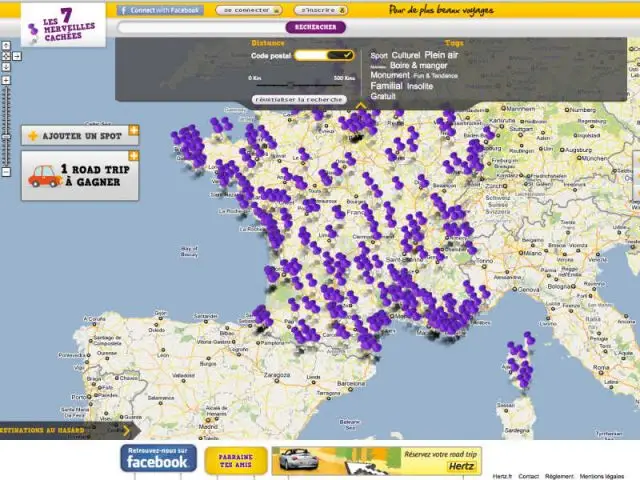Select the Monument tag
The image size is (640, 480).
pos(390,75)
